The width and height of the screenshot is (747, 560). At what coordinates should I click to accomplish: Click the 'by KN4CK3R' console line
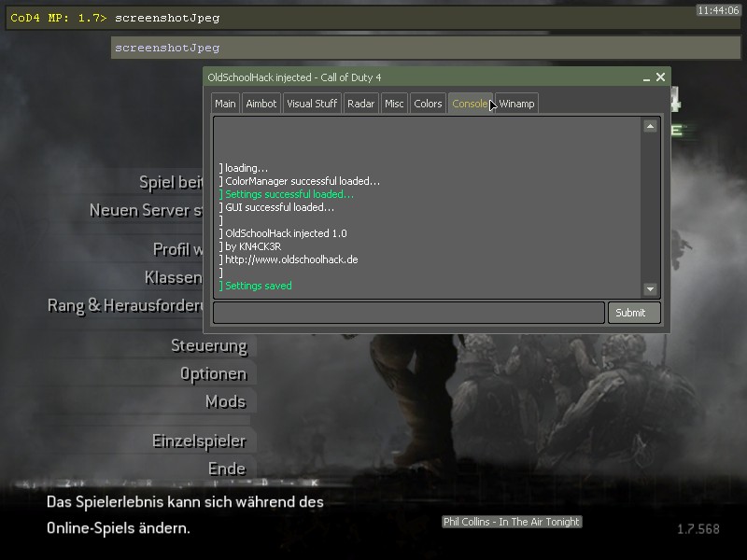click(250, 246)
